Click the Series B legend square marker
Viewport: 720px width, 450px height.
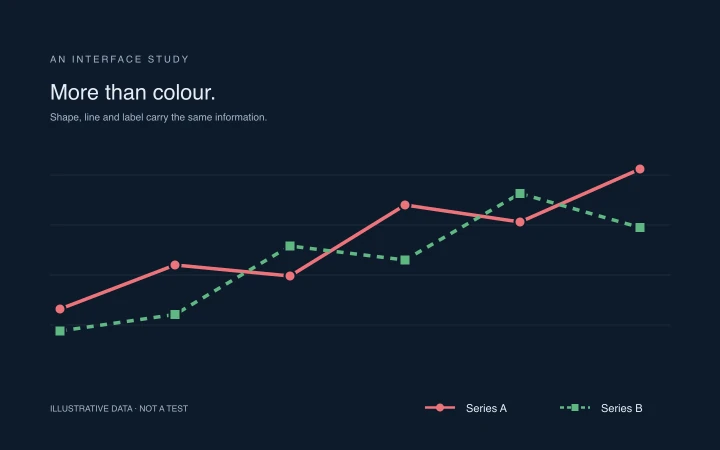(574, 408)
